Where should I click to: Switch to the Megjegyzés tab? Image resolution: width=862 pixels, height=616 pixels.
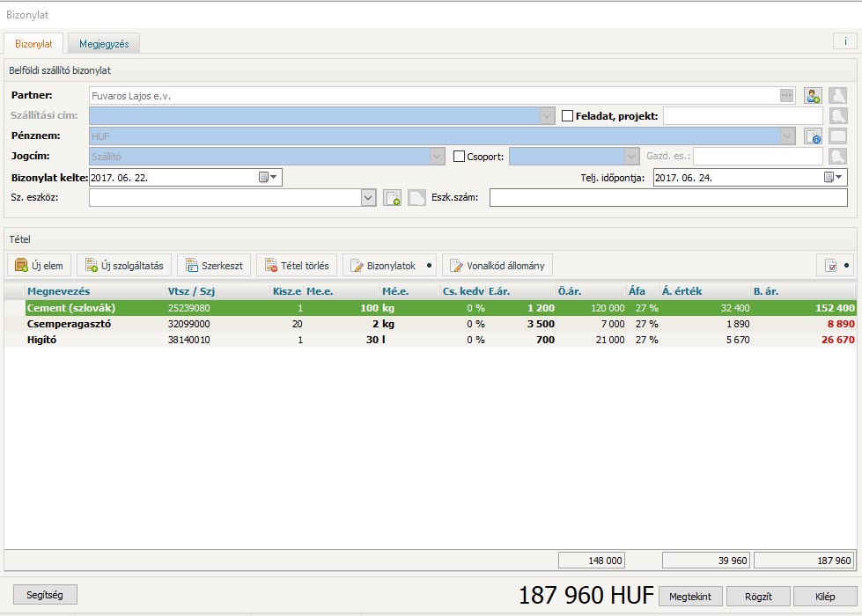tap(104, 43)
